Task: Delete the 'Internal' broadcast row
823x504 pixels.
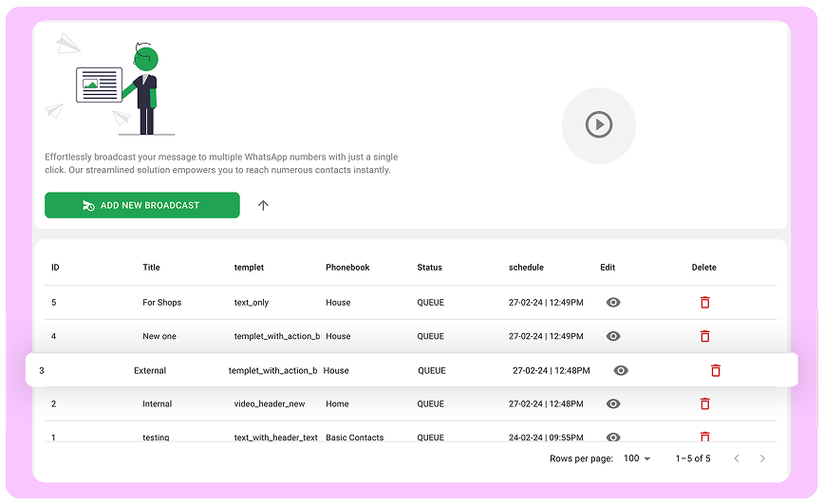Action: 704,403
